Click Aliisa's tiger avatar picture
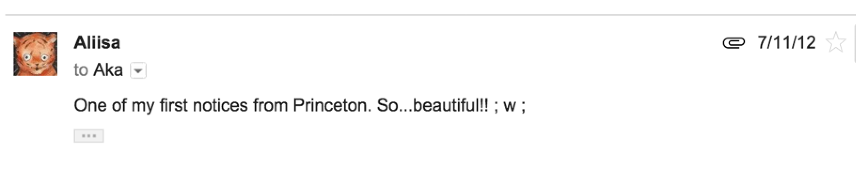The image size is (868, 182). point(35,54)
